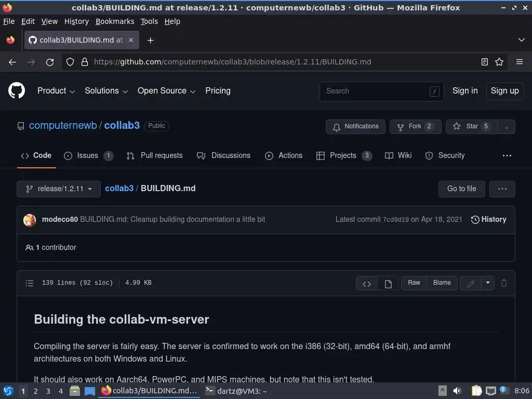Click the pencil edit file icon
The width and height of the screenshot is (532, 399).
471,284
